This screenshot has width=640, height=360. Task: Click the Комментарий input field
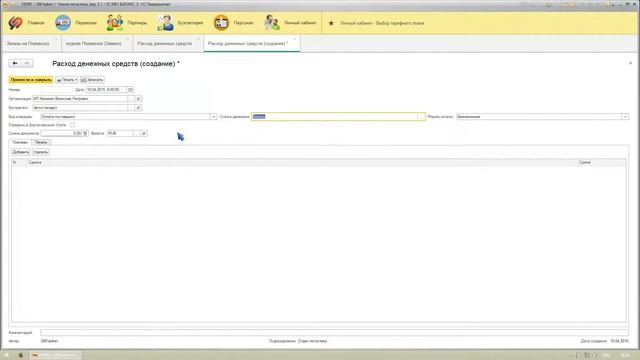[334, 333]
